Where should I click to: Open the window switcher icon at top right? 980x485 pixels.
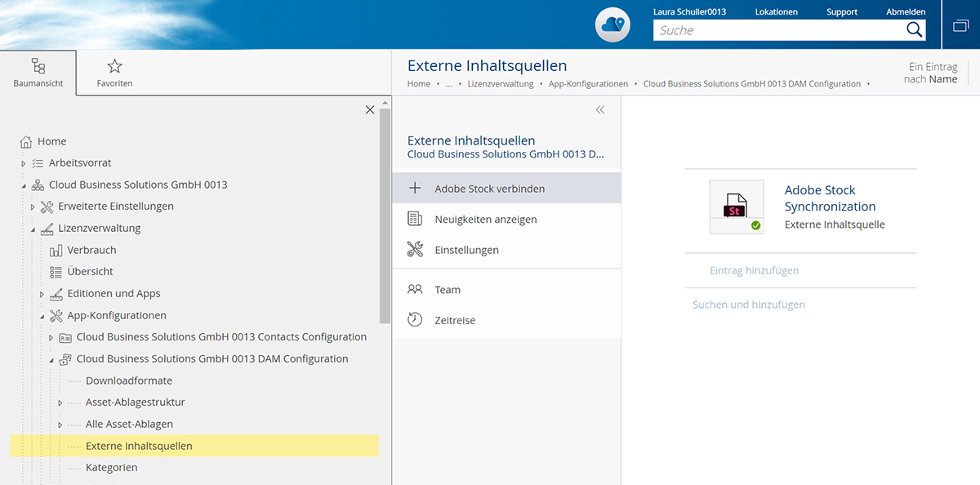(x=960, y=25)
